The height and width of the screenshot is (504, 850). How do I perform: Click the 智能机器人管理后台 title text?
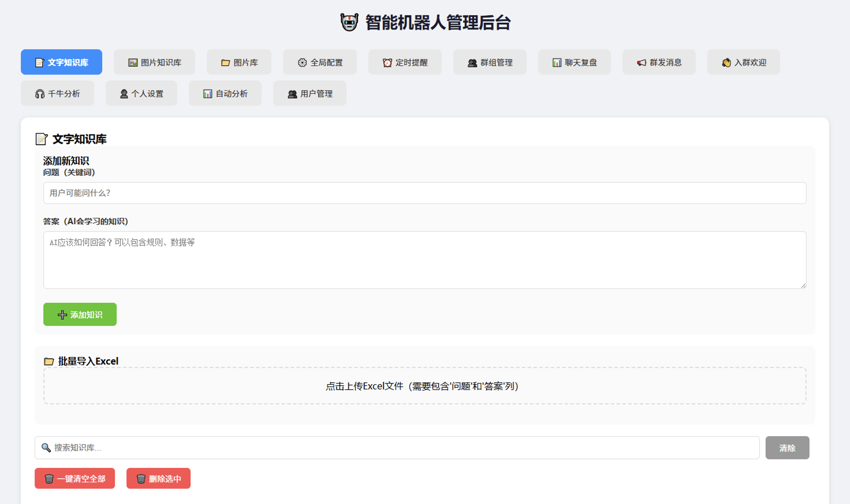coord(438,22)
